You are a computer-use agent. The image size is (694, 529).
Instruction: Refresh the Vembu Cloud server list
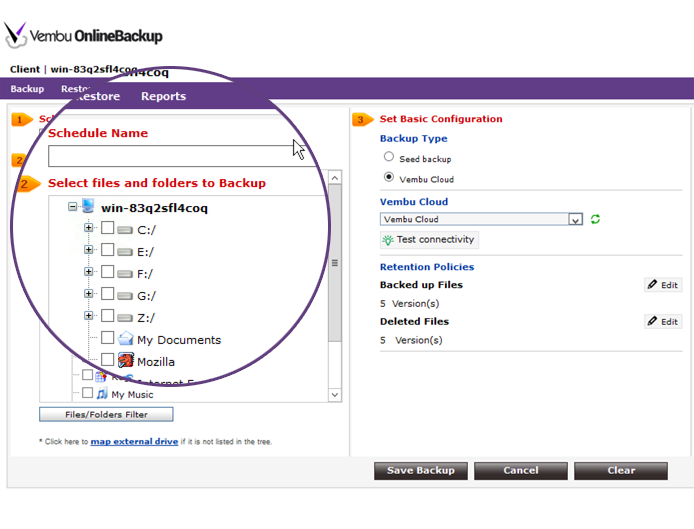click(x=595, y=219)
